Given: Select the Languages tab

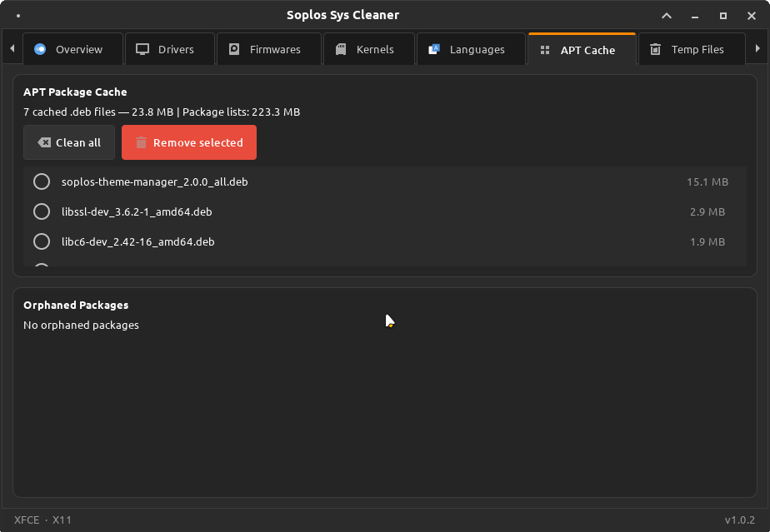Looking at the screenshot, I should (471, 49).
